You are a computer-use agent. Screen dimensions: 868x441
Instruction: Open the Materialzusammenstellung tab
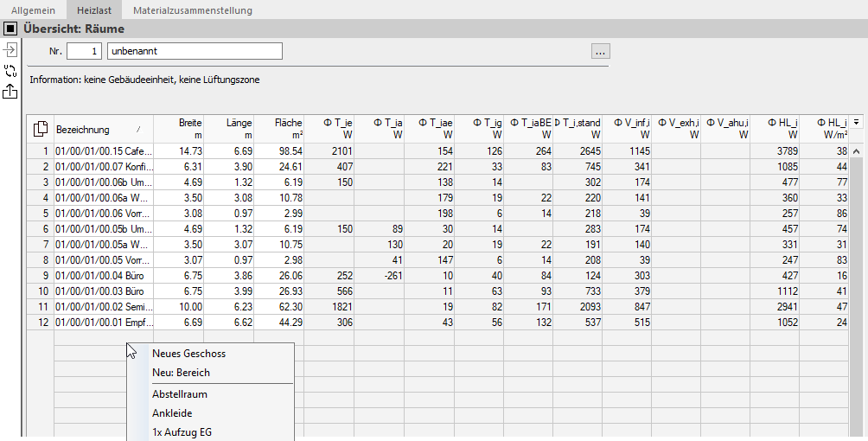point(193,10)
